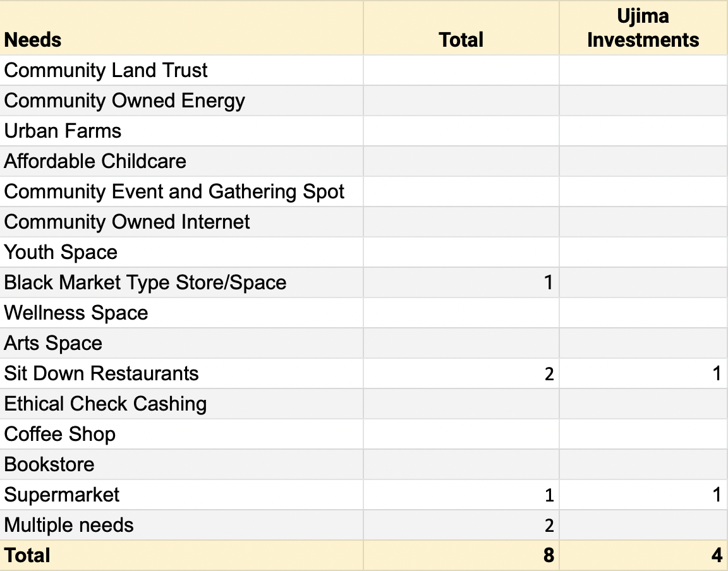Viewport: 728px width, 571px height.
Task: Click the Total column header
Action: point(461,40)
